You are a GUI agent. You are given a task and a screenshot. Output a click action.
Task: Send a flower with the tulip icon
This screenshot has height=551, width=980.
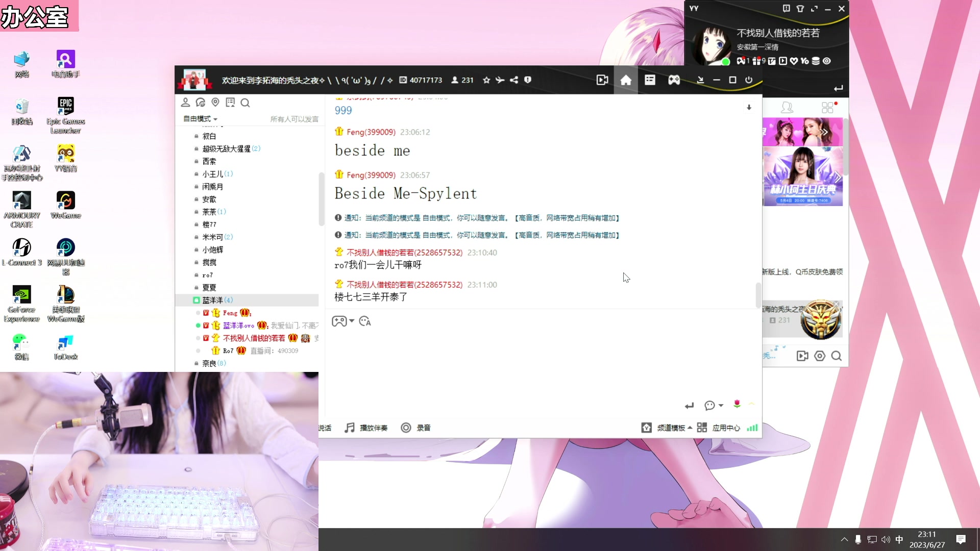point(737,404)
